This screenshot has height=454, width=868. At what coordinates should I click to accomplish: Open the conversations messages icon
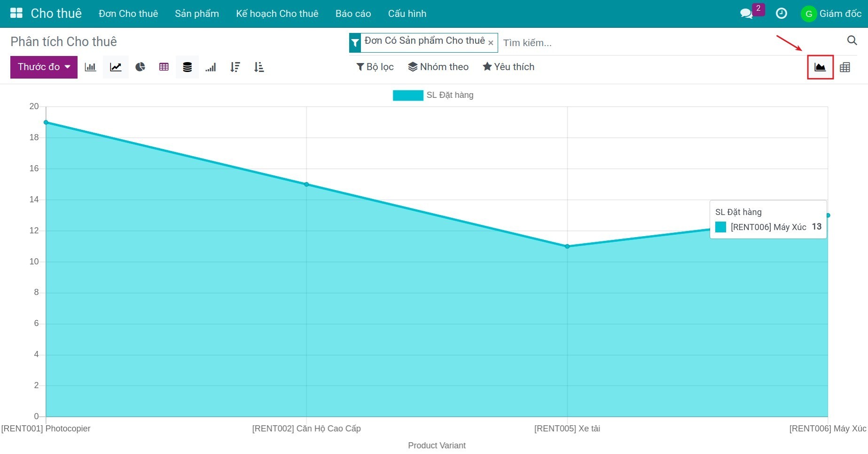[746, 14]
